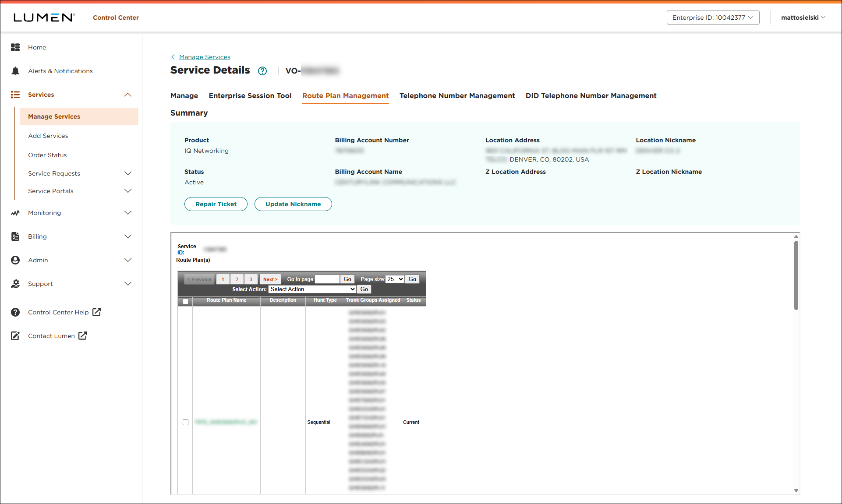Click the Repair Ticket button
842x504 pixels.
pos(216,204)
